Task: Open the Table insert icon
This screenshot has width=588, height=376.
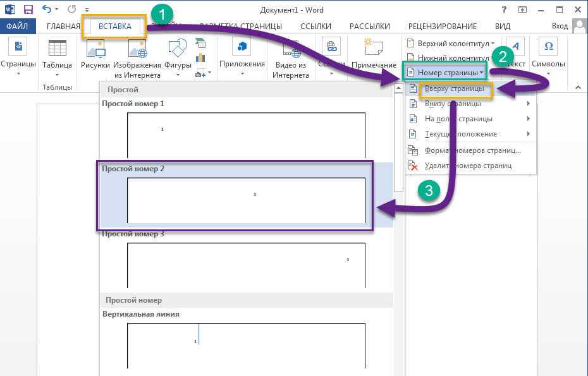Action: point(57,49)
